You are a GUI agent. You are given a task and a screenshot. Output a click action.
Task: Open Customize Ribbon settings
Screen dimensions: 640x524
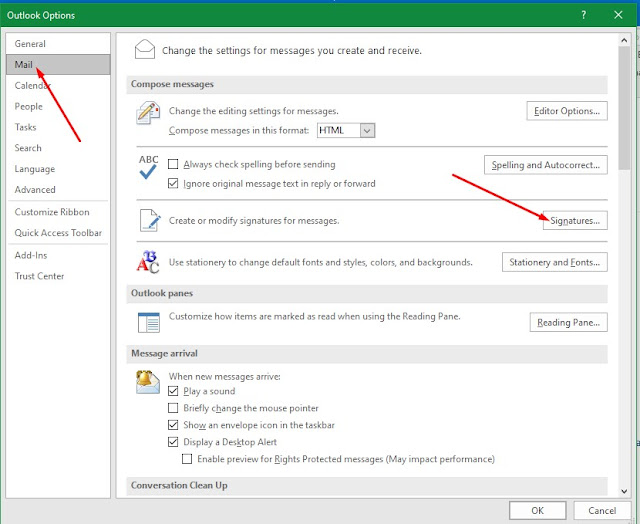point(58,212)
